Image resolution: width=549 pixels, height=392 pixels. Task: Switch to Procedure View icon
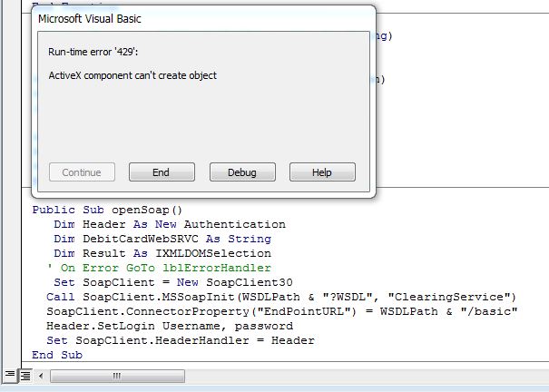click(10, 375)
